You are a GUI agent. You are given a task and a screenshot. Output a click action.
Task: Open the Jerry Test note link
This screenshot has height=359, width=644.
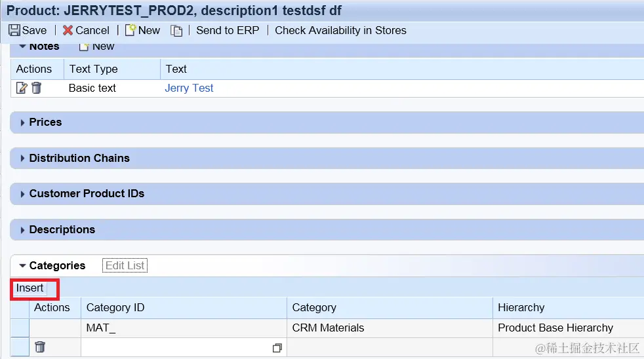189,88
